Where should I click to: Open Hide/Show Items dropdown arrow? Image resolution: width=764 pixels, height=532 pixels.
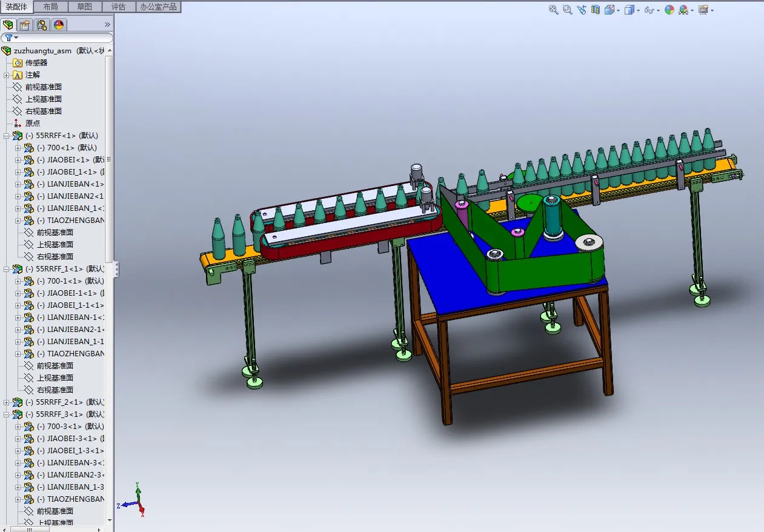pyautogui.click(x=658, y=10)
